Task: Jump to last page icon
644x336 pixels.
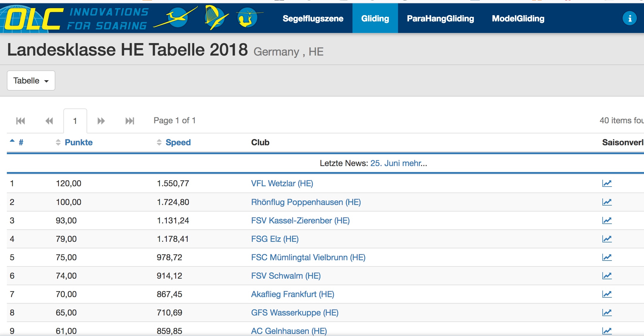Action: [x=130, y=121]
